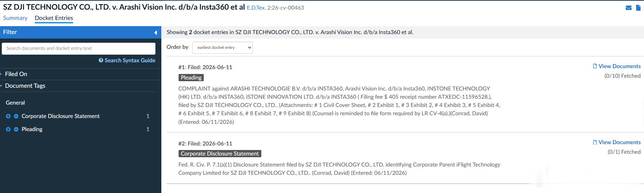Include Corporate Disclosure Statement tag with plus
This screenshot has height=193, width=644.
[x=8, y=116]
